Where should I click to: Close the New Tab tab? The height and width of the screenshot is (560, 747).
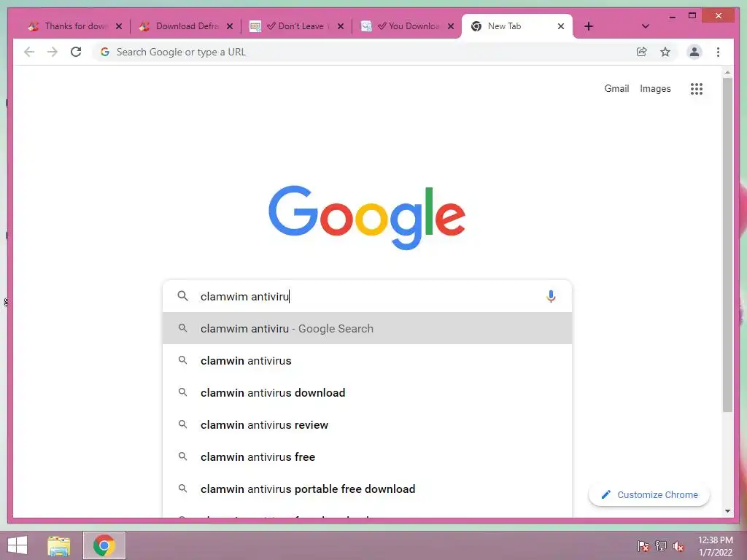point(561,26)
